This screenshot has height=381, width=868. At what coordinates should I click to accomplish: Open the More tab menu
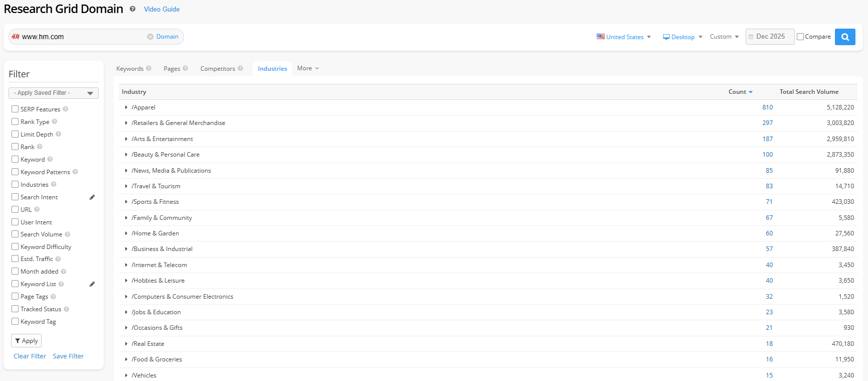[307, 68]
